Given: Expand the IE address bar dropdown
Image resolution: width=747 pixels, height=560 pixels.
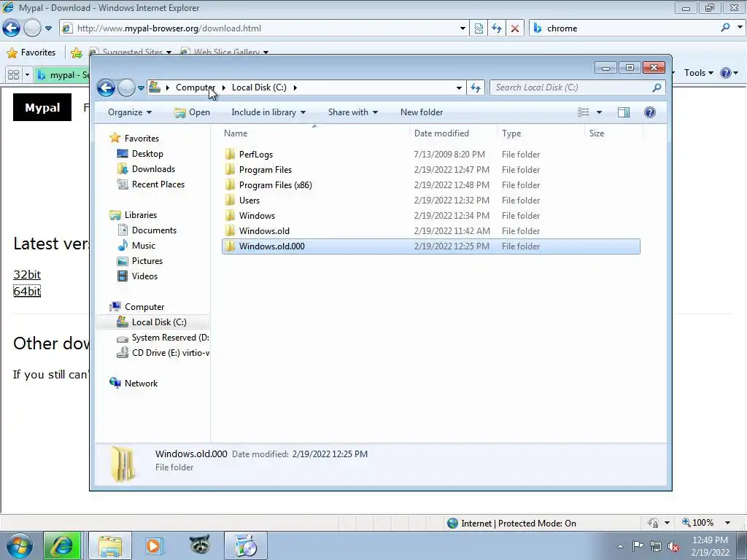Looking at the screenshot, I should [462, 28].
